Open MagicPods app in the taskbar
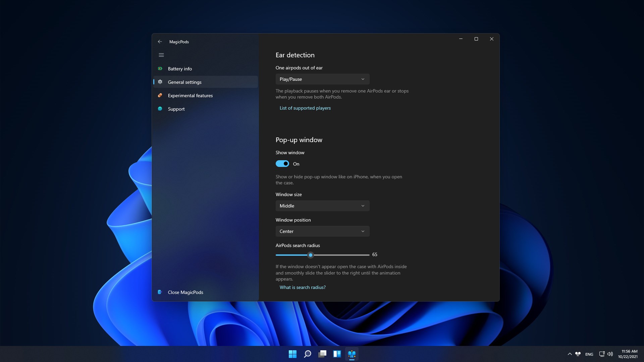 [x=352, y=354]
